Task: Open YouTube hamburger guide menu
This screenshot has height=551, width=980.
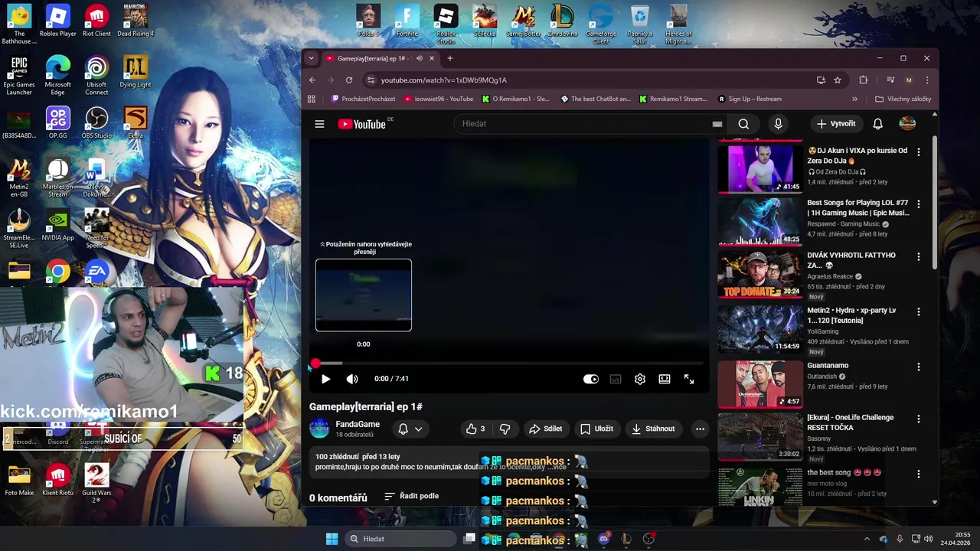Action: tap(319, 124)
